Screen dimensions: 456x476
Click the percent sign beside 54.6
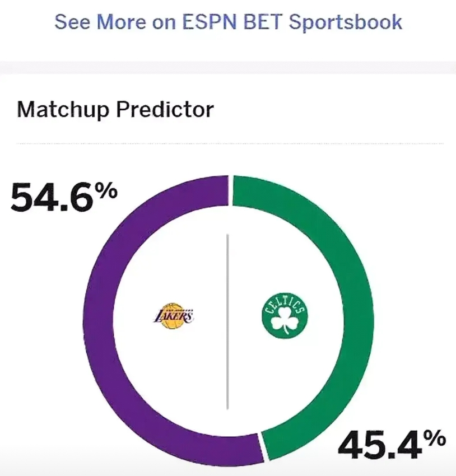point(106,191)
